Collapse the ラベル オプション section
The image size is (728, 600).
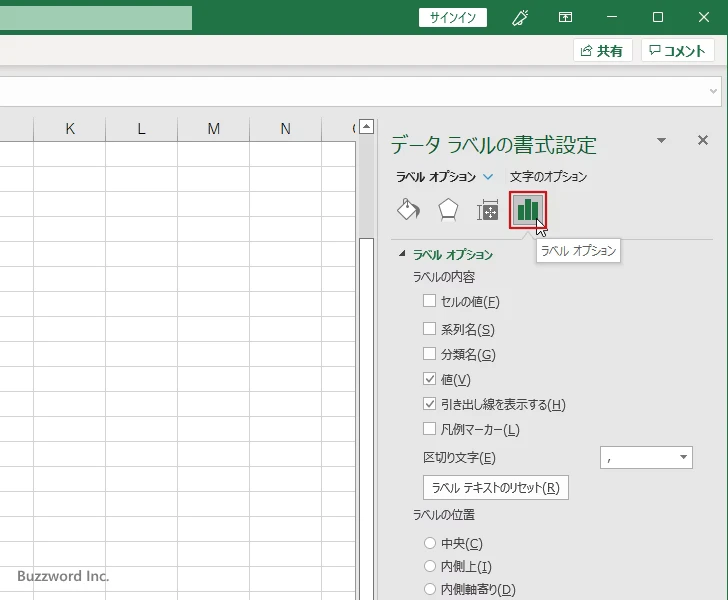pyautogui.click(x=402, y=254)
